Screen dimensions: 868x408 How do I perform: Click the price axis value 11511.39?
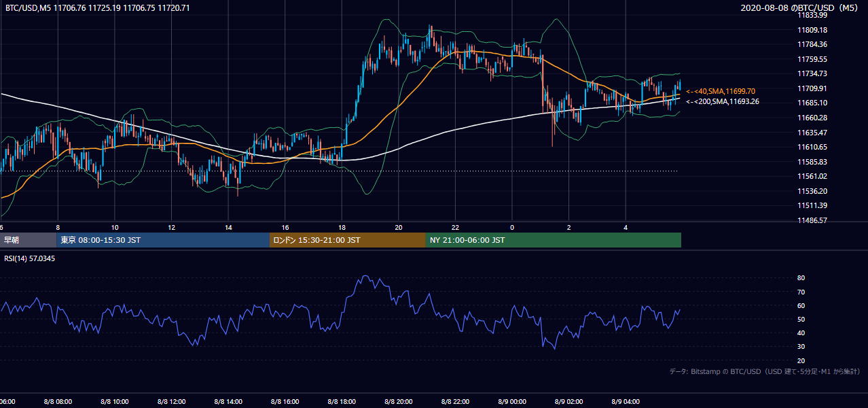click(812, 205)
